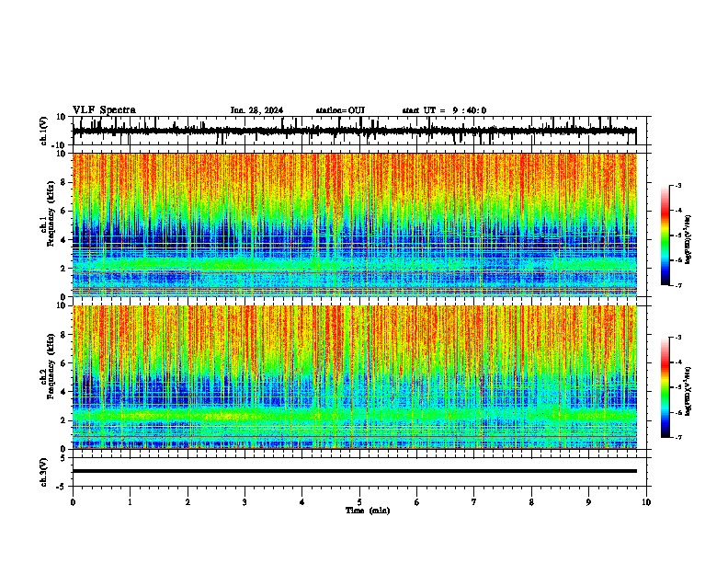
Task: Click tick label "6" on the Time axis
Action: pyautogui.click(x=417, y=502)
